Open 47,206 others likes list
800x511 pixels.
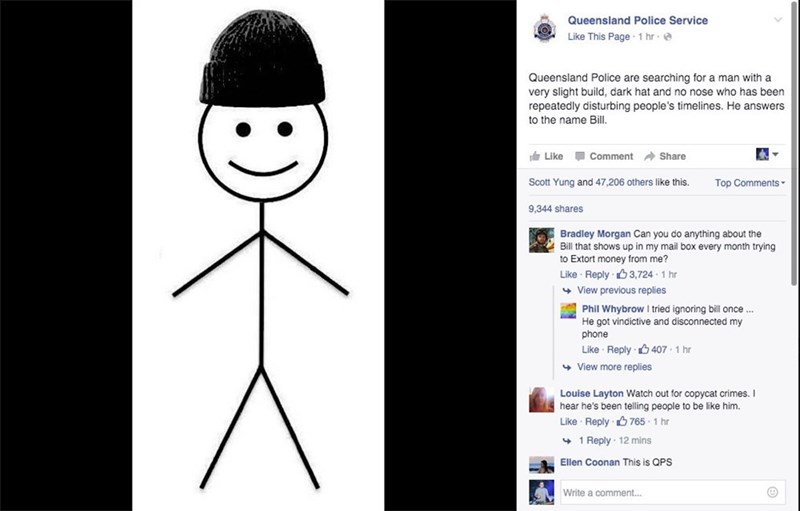[x=624, y=182]
